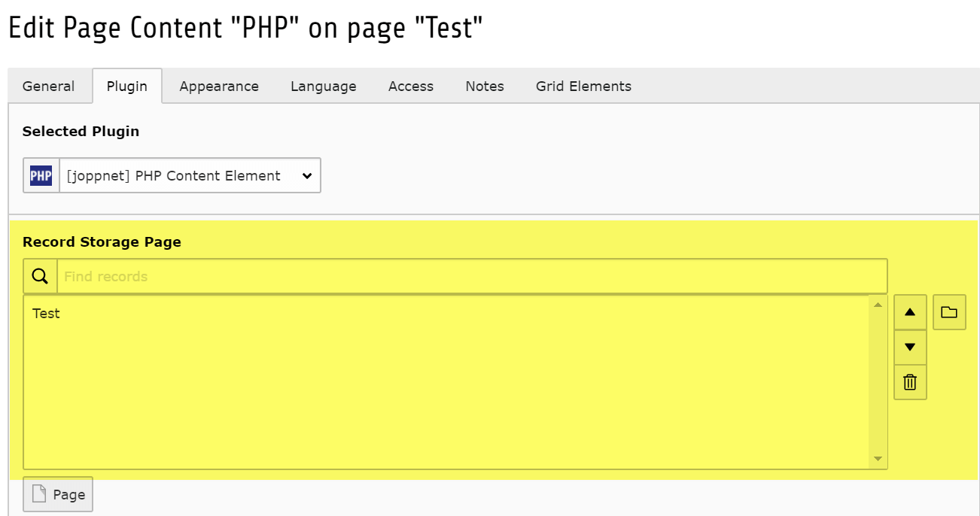Image resolution: width=980 pixels, height=516 pixels.
Task: Move selected record up
Action: (910, 312)
